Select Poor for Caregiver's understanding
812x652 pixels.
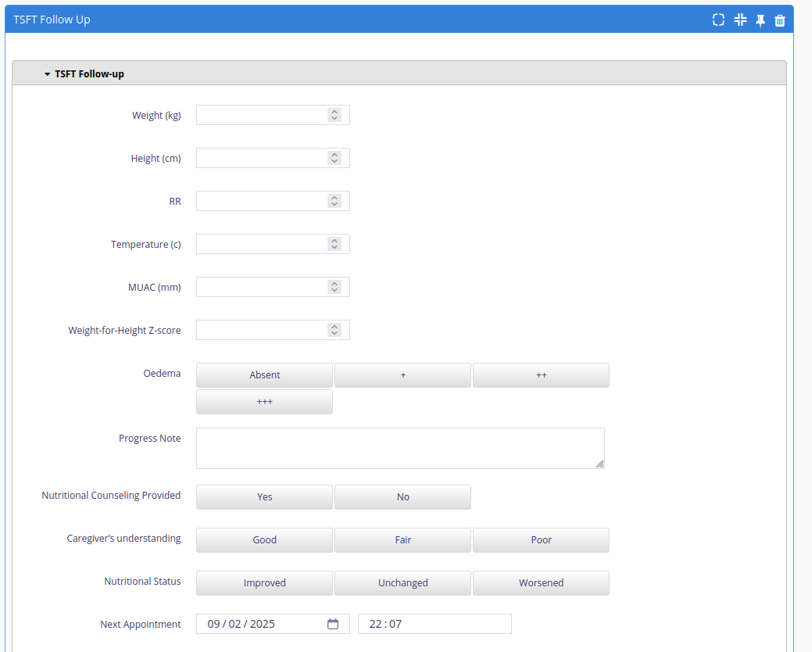pos(541,540)
